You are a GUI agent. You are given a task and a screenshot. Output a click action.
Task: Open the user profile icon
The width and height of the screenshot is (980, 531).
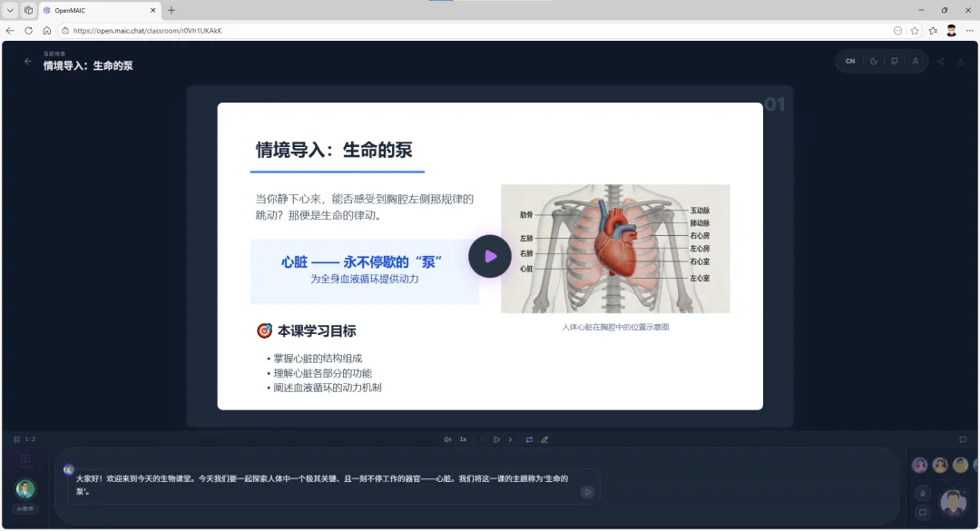pos(915,62)
